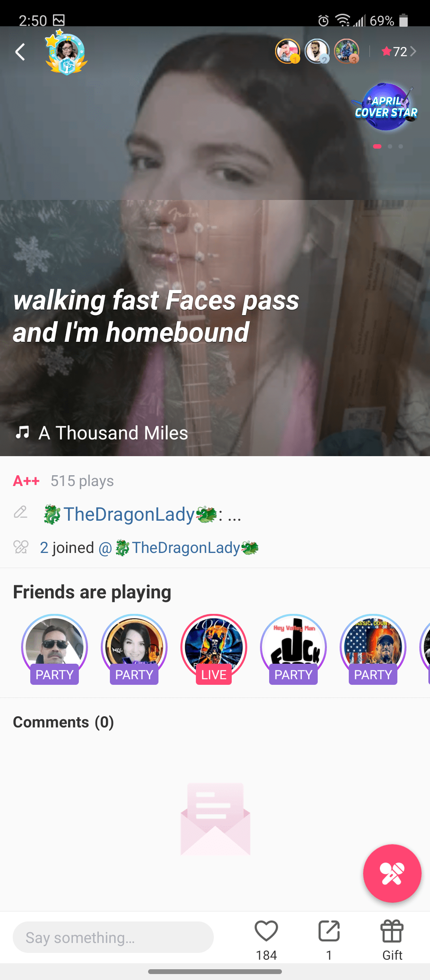Tap the Say something comment field
Screen dimensions: 430x980
click(x=113, y=937)
